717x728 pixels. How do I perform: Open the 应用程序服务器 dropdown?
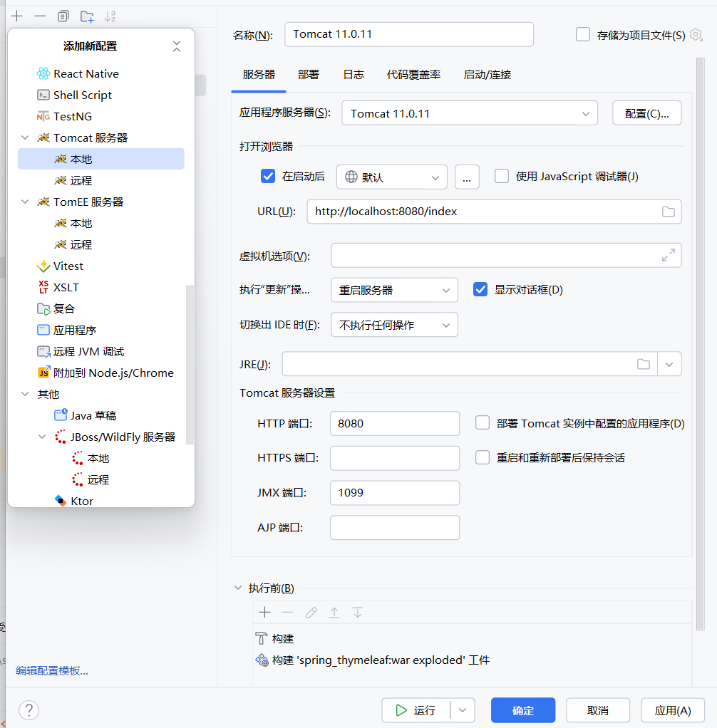tap(470, 113)
